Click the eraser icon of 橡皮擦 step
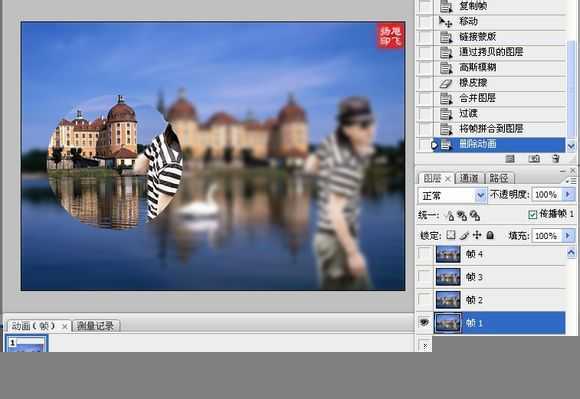The width and height of the screenshot is (580, 399). (x=446, y=83)
